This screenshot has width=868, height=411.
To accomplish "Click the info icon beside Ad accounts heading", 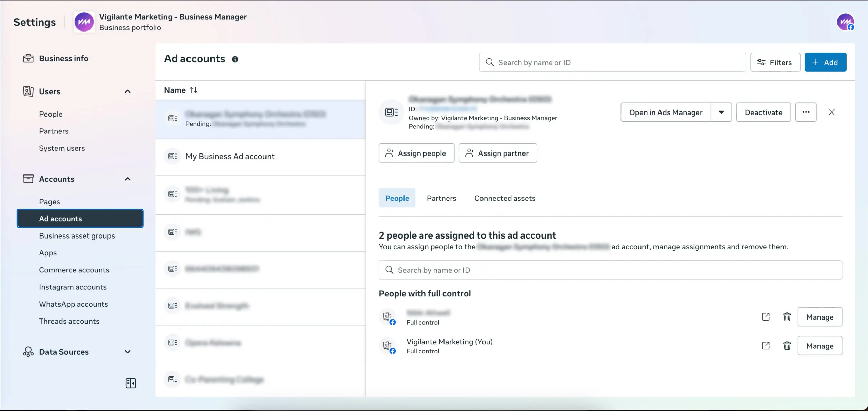I will (235, 59).
